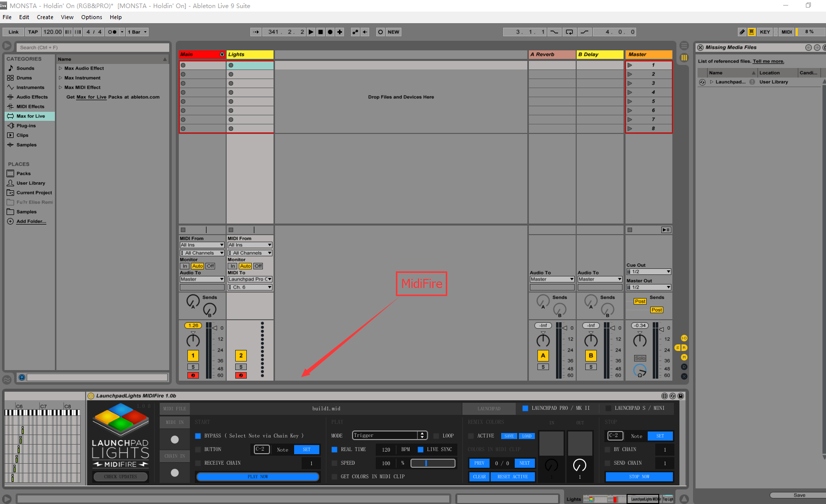
Task: Open Audio Effects category
Action: click(x=32, y=97)
